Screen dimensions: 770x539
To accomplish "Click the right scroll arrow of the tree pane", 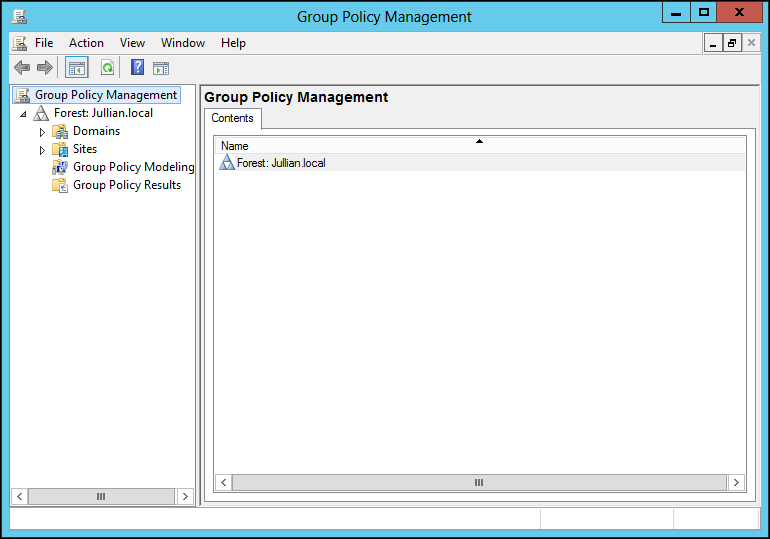I will point(185,496).
